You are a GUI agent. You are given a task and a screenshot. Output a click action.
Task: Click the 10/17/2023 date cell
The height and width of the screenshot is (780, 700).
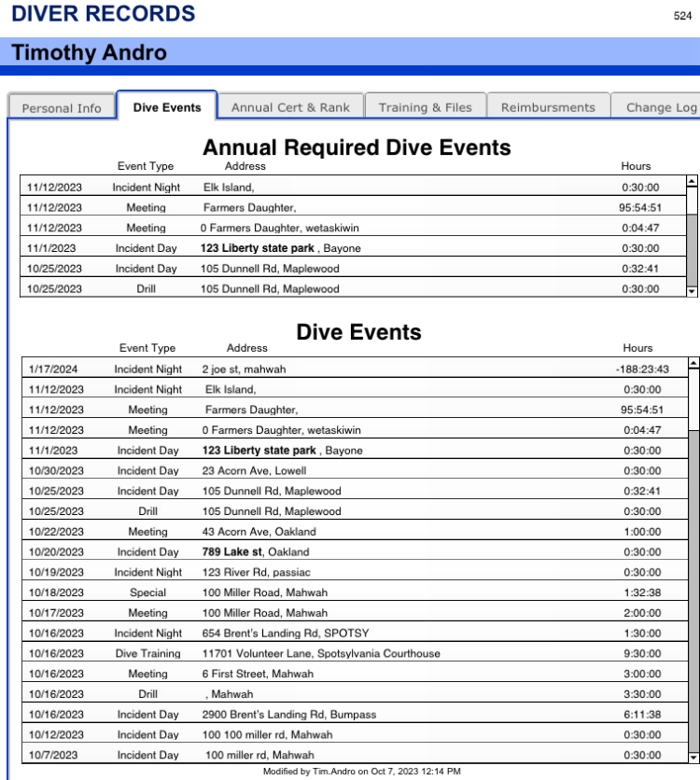(56, 613)
